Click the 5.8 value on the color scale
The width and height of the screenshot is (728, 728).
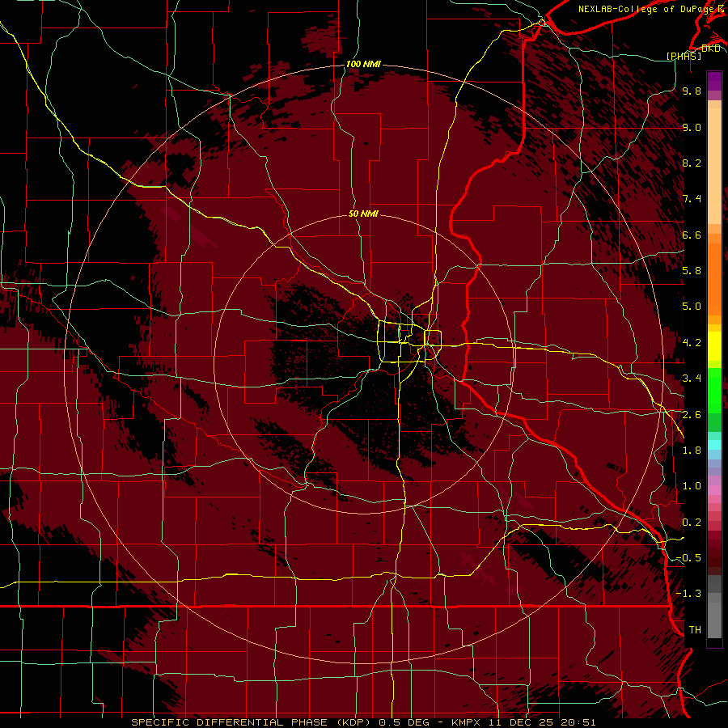(x=692, y=271)
